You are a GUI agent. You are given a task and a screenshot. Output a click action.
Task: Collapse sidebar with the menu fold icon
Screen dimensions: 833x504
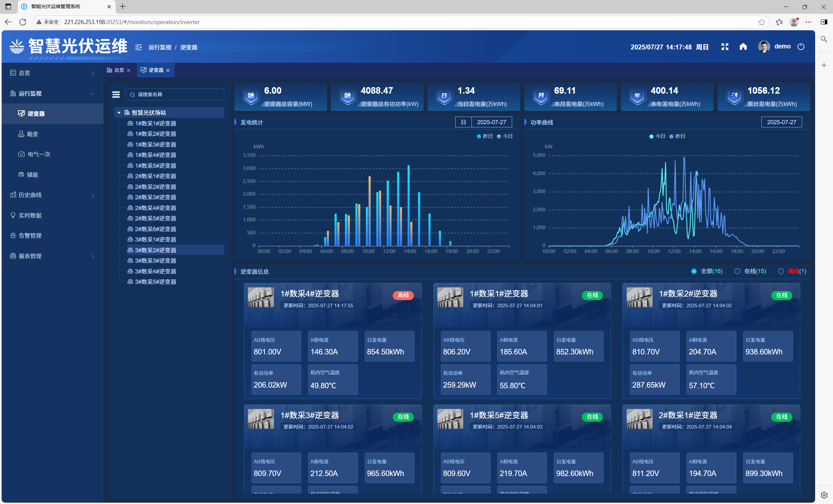[x=139, y=47]
